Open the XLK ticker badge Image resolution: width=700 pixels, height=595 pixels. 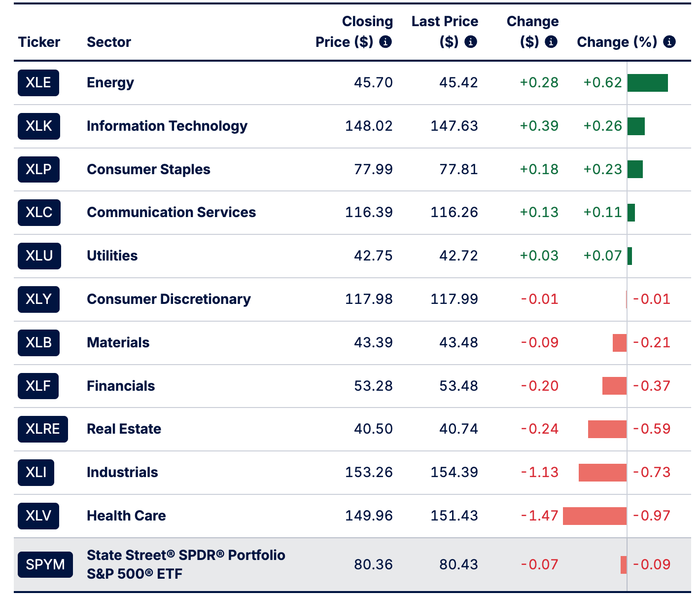pyautogui.click(x=39, y=126)
